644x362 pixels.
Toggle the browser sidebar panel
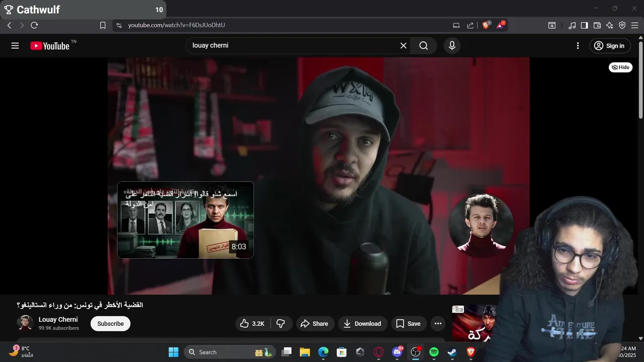(x=585, y=25)
